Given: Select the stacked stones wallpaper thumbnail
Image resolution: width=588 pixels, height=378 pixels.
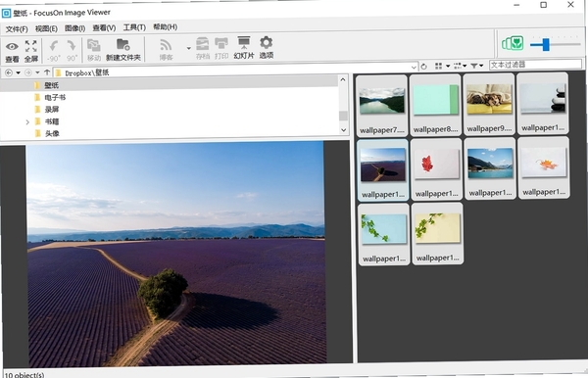Looking at the screenshot, I should click(542, 103).
